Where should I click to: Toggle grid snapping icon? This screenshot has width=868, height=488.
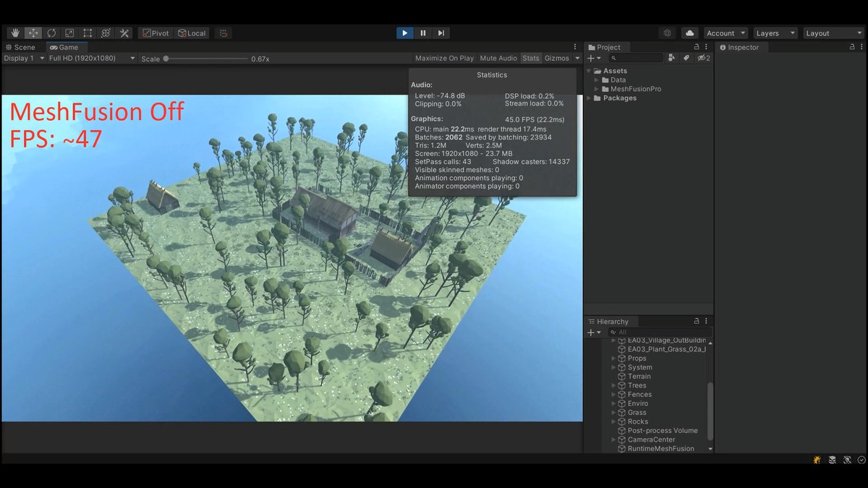(224, 33)
